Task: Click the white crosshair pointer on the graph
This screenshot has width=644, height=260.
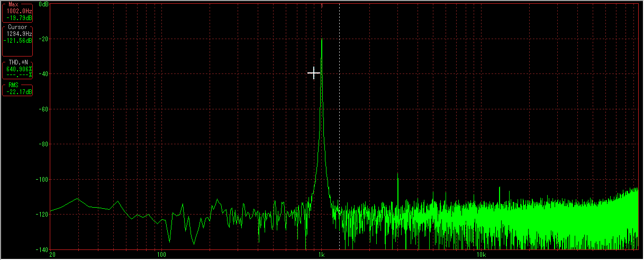Action: tap(314, 73)
